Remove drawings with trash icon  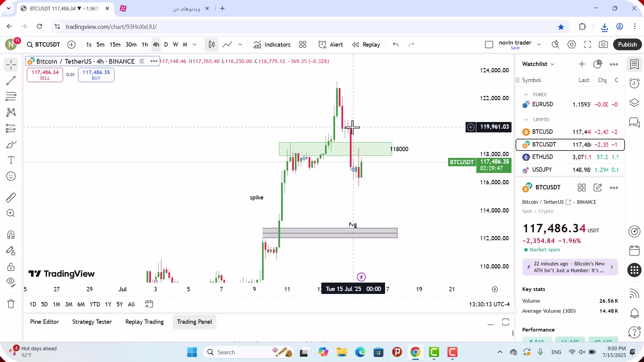point(11,304)
